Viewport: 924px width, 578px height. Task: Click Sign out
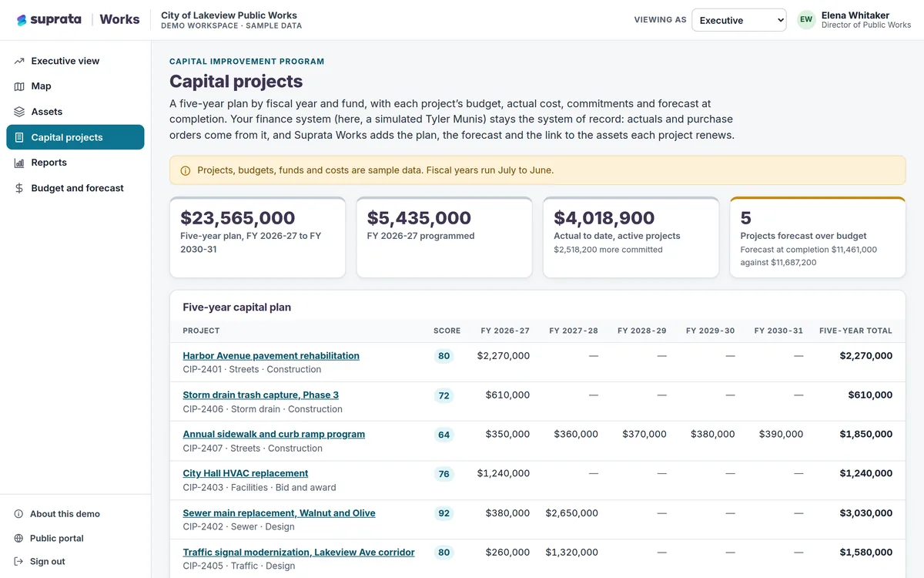75,562
